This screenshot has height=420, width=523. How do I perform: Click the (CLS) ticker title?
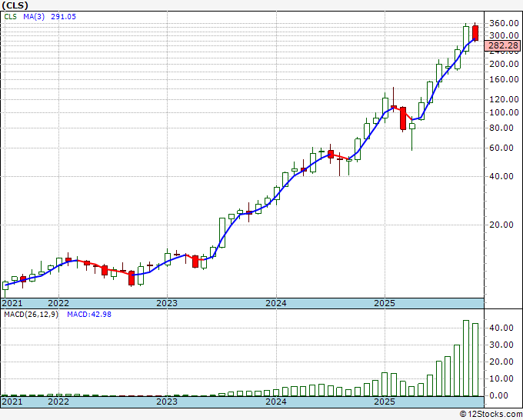tap(15, 5)
